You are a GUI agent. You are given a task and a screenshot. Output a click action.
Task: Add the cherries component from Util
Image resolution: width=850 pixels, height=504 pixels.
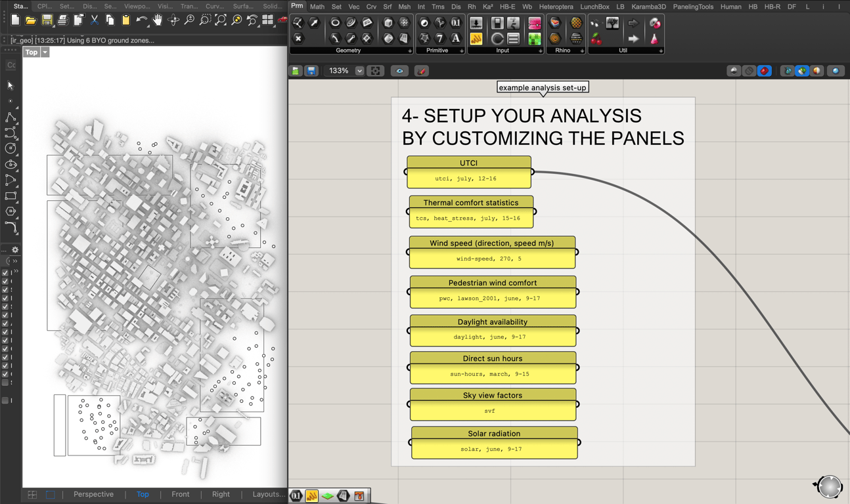click(x=596, y=39)
